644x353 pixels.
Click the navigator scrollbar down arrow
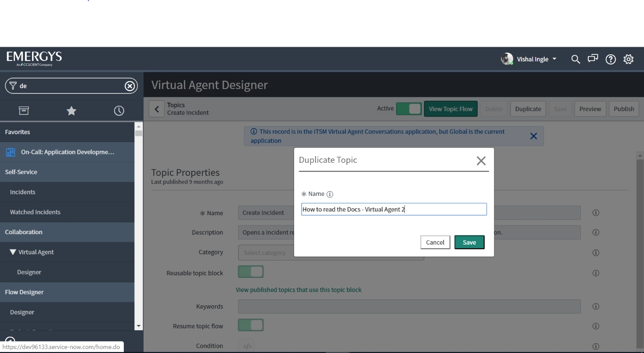point(139,326)
